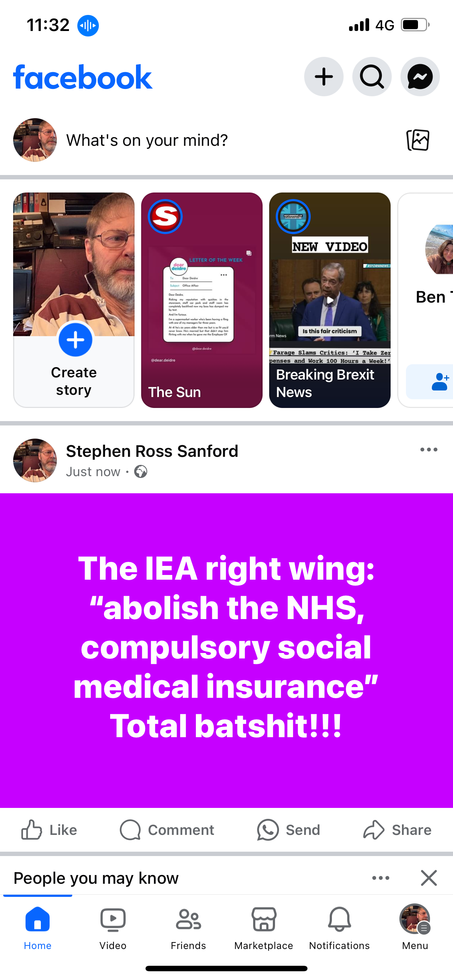Open post options three-dot menu
The height and width of the screenshot is (980, 453).
429,450
